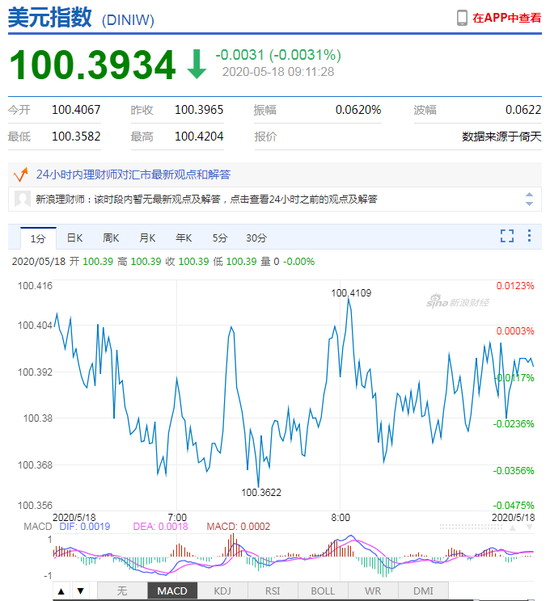Switch to the 日K tab
Viewport: 550px width, 601px height.
point(75,238)
